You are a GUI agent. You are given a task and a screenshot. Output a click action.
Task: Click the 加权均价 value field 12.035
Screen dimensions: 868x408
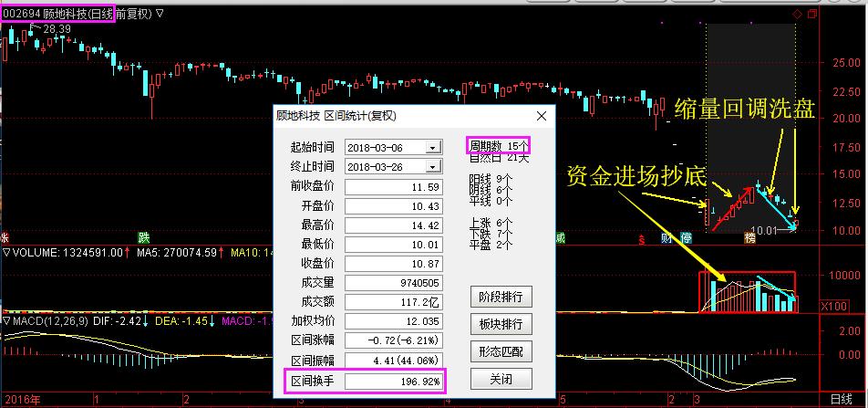394,321
